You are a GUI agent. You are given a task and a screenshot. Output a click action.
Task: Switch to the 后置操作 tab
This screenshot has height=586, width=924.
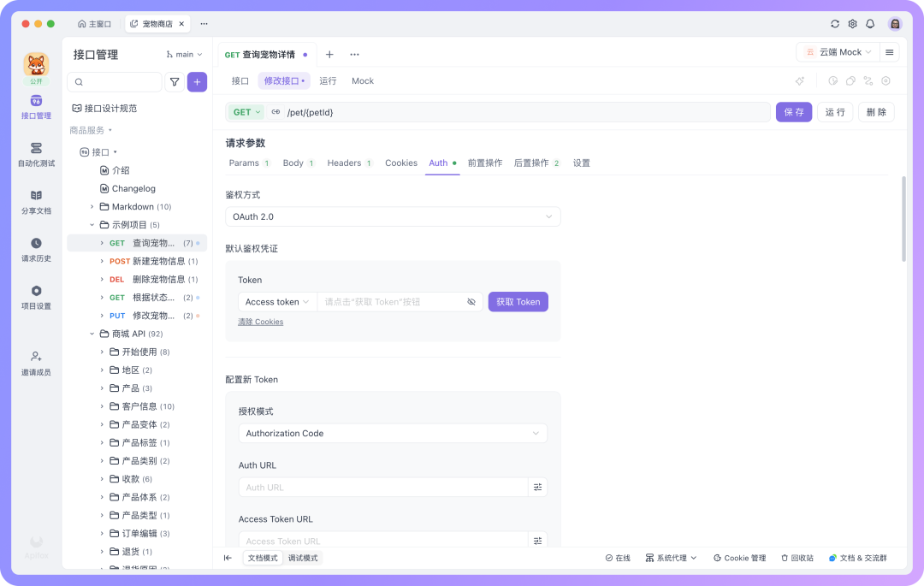[x=536, y=163]
